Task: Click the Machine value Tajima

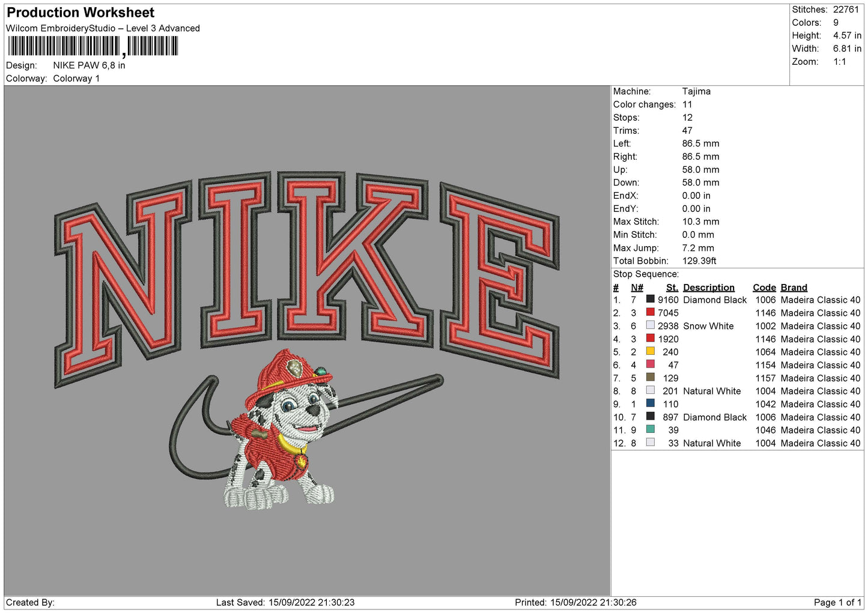Action: pos(696,91)
